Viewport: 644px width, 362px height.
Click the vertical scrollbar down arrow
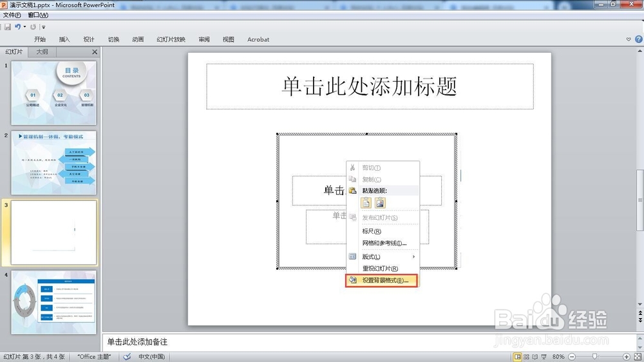click(640, 305)
